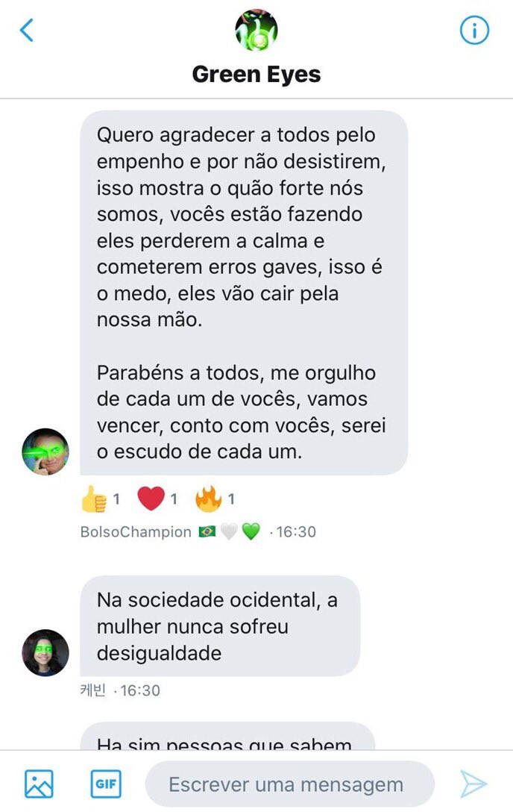Open the Green Eyes group avatar
513x812 pixels.
tap(256, 30)
